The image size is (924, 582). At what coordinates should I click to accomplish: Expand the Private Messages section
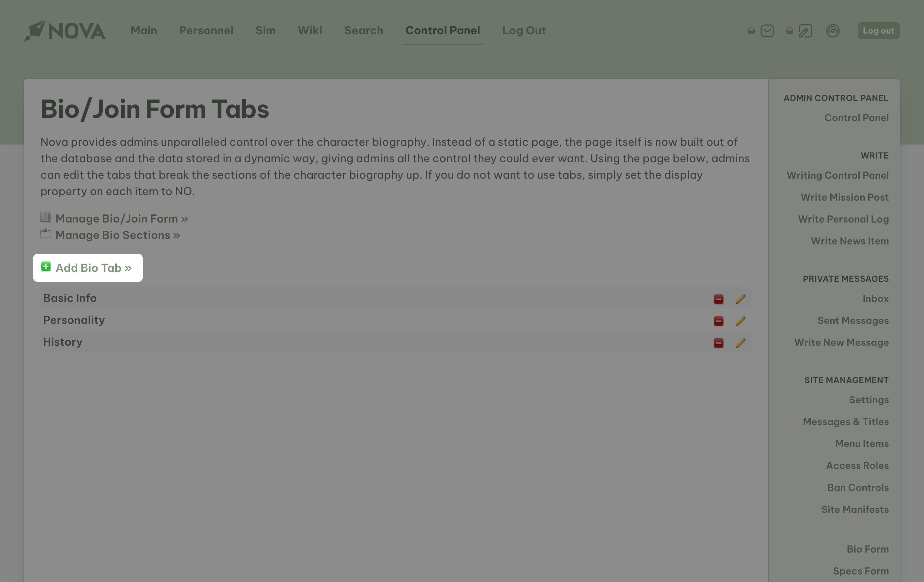846,278
